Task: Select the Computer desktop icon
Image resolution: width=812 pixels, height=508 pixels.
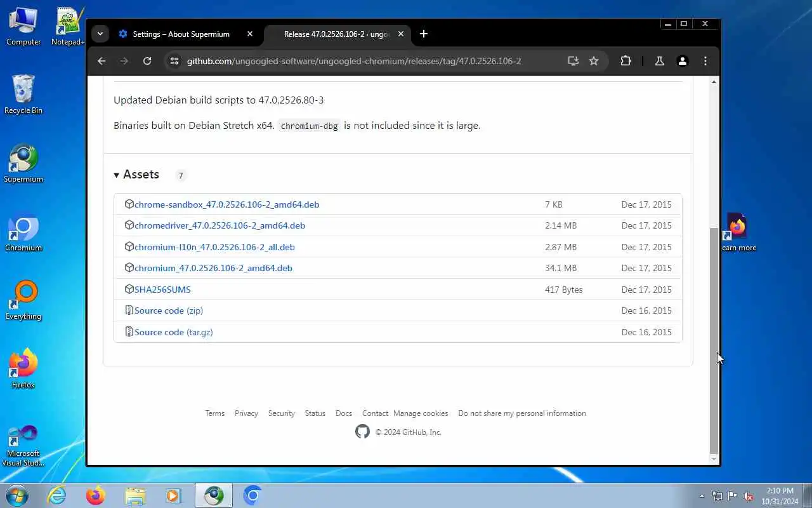Action: (x=23, y=27)
